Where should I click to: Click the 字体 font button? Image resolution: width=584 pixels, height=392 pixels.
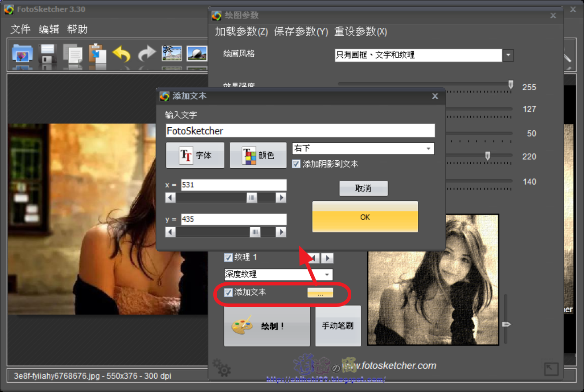[195, 155]
